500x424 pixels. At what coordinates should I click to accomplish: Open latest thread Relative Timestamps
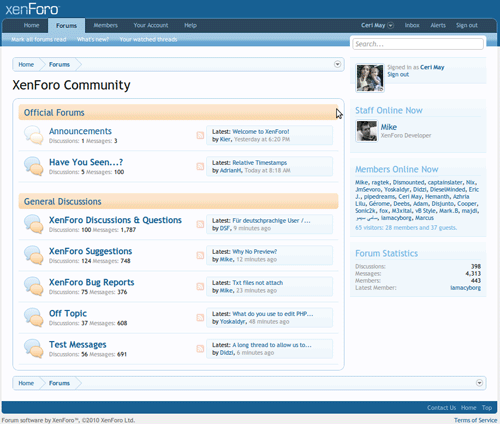260,163
